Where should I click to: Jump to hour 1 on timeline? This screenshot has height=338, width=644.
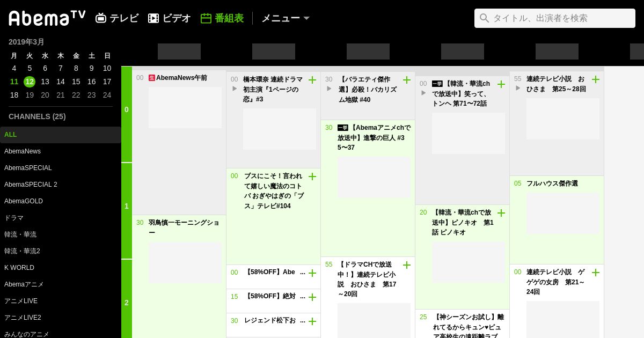click(x=127, y=207)
